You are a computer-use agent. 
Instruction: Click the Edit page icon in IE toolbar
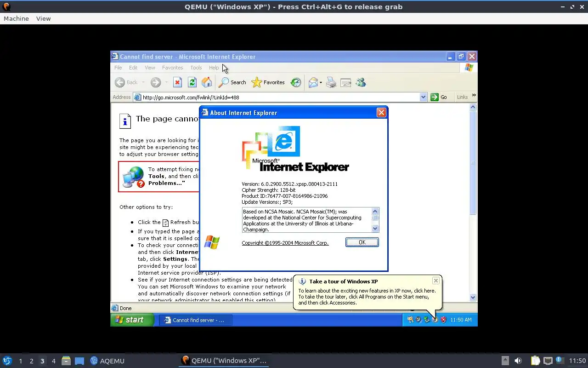click(x=346, y=82)
